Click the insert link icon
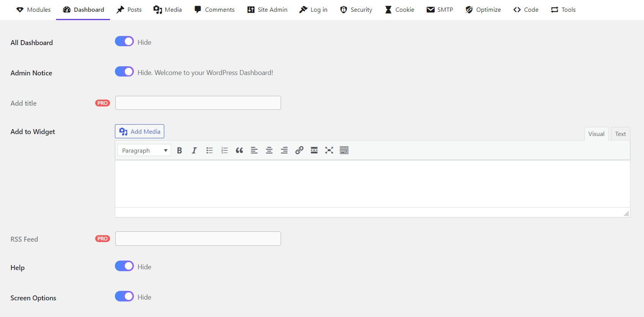644x317 pixels. (299, 150)
